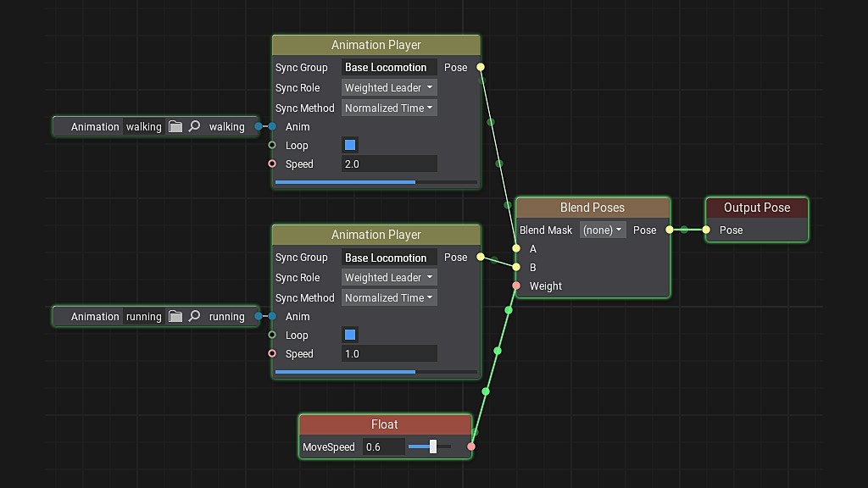The width and height of the screenshot is (868, 488).
Task: Click the search icon beside running animation
Action: [x=194, y=316]
